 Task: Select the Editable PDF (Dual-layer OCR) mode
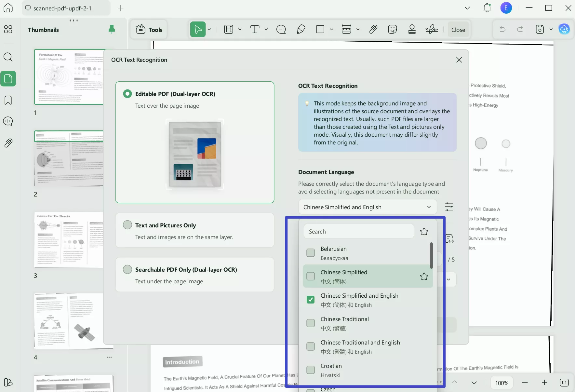point(127,94)
